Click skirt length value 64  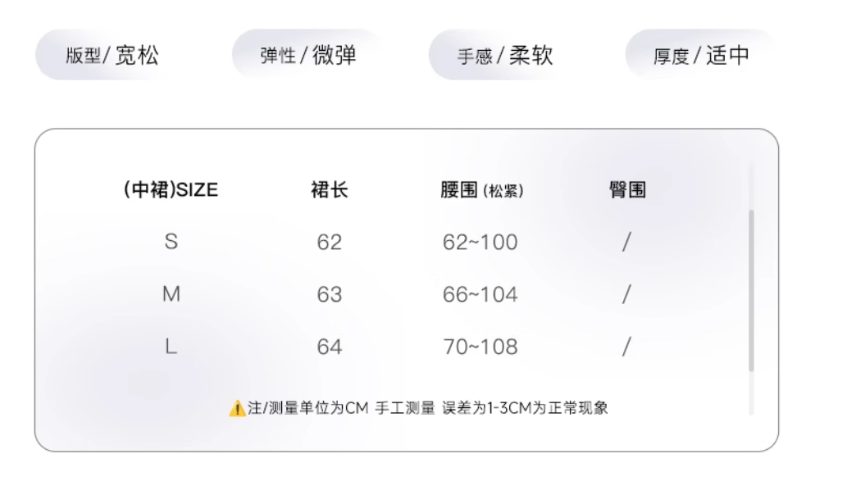click(330, 347)
